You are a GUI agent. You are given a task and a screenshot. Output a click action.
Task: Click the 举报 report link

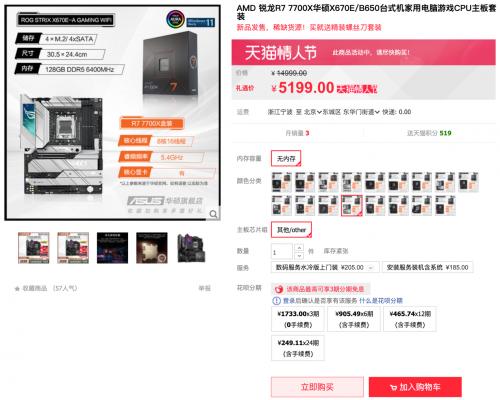tap(204, 288)
